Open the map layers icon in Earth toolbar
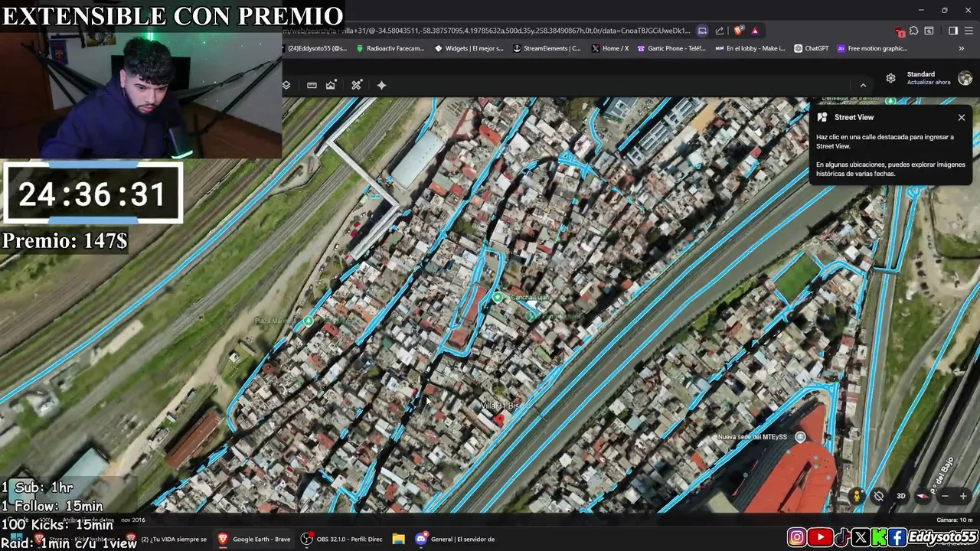The width and height of the screenshot is (980, 551). coord(286,85)
